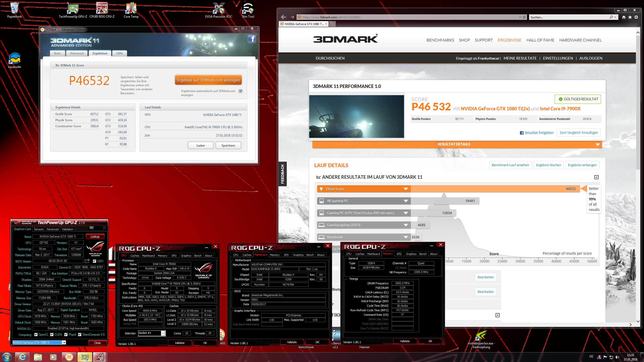Image resolution: width=644 pixels, height=362 pixels.
Task: Expand the Diese Score dropdown arrow
Action: coord(406,189)
